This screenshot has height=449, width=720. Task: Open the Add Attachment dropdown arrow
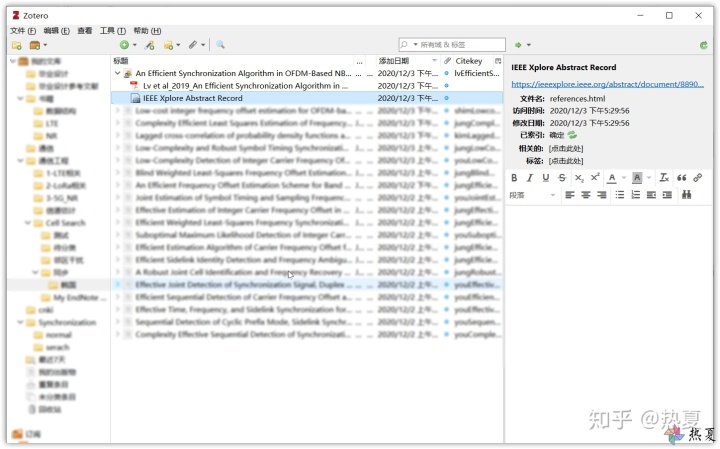click(202, 45)
